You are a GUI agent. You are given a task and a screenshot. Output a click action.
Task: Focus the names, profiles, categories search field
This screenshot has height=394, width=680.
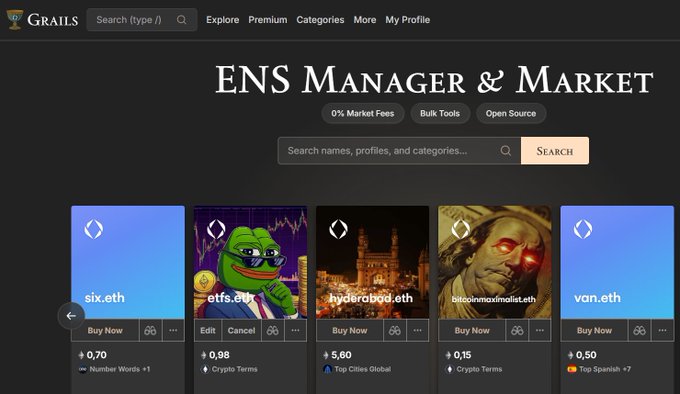(x=399, y=151)
